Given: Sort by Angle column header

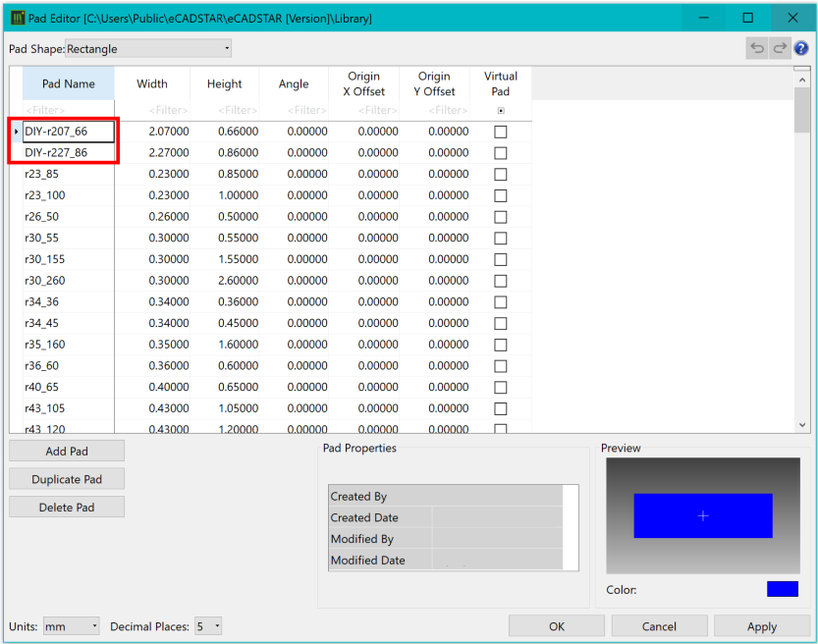Looking at the screenshot, I should (294, 83).
